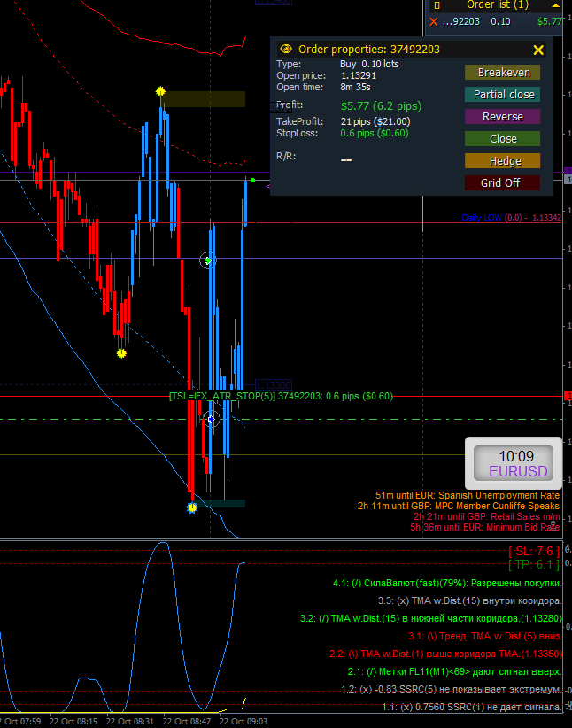The width and height of the screenshot is (572, 728).
Task: Click the blue-yellow star marker at chart bottom
Action: pos(192,507)
